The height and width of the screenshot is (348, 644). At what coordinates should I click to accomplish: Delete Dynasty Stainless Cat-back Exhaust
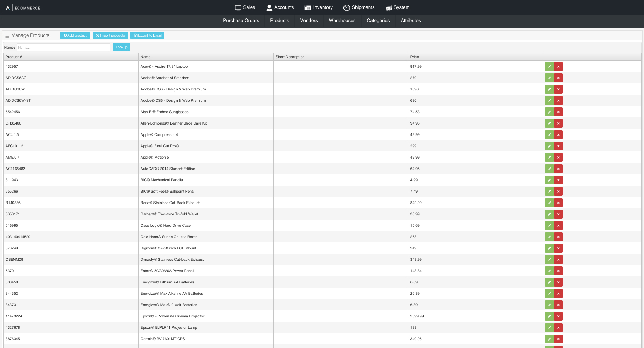pyautogui.click(x=558, y=260)
